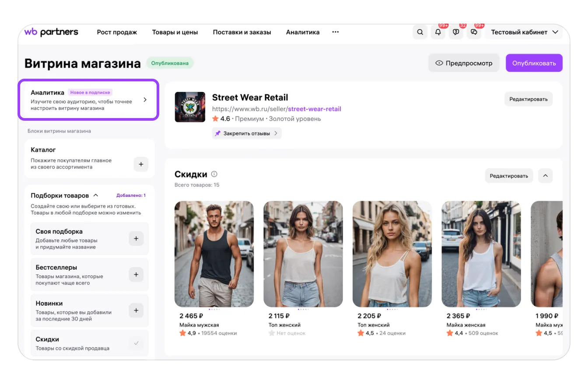Open the Рост продаж menu
588x384 pixels.
(117, 32)
